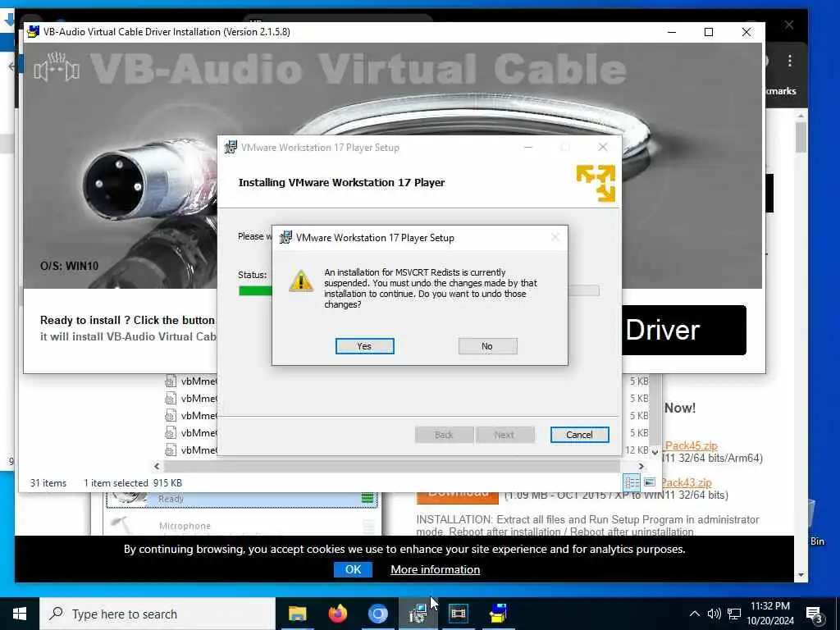Click the VMware logo icon in setup header
Screen dimensions: 840x630
click(x=596, y=183)
